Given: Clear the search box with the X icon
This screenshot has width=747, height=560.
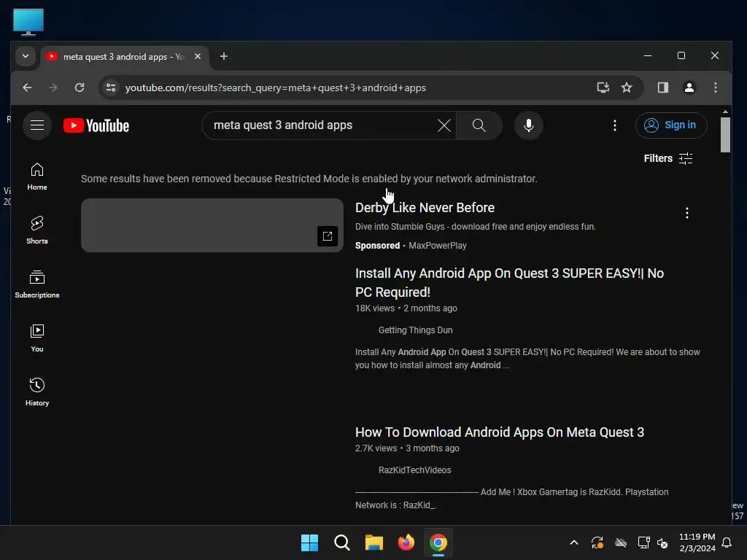Looking at the screenshot, I should click(444, 125).
